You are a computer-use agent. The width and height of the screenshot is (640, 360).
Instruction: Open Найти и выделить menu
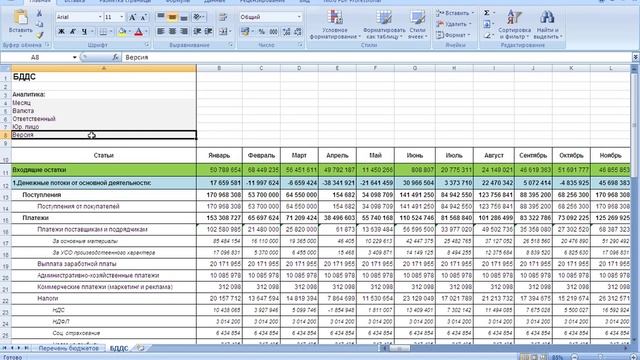tap(547, 24)
